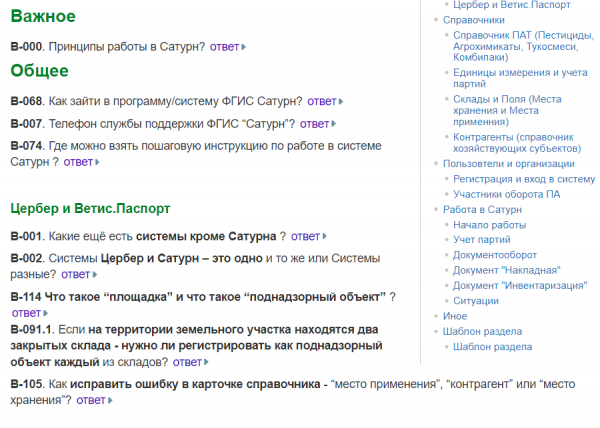Expand the answer for question B-002
This screenshot has width=600, height=428.
pos(79,275)
